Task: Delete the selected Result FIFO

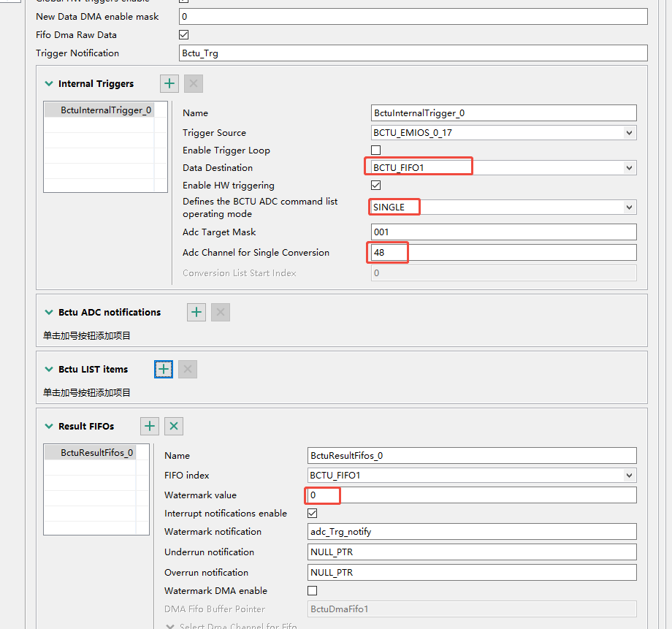Action: click(174, 426)
